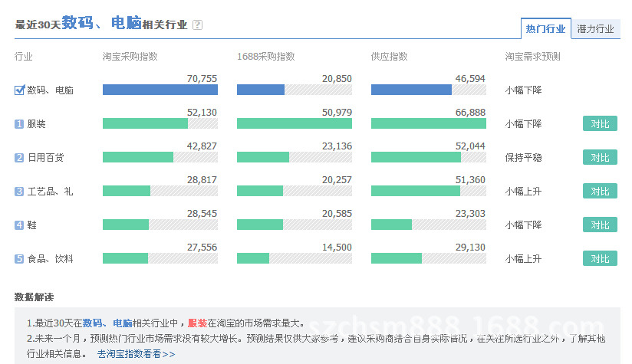Open the 去淘宝指数看看 link
This screenshot has height=364, width=632.
pos(136,354)
